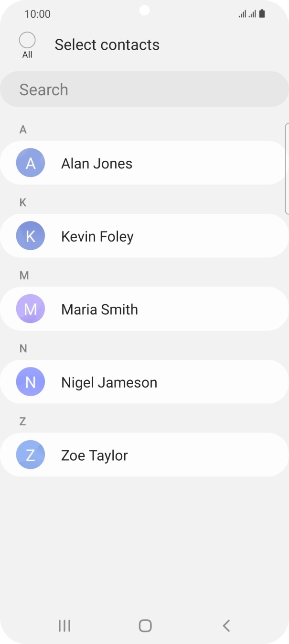Tap the Alan Jones avatar icon
This screenshot has height=644, width=289.
click(31, 163)
